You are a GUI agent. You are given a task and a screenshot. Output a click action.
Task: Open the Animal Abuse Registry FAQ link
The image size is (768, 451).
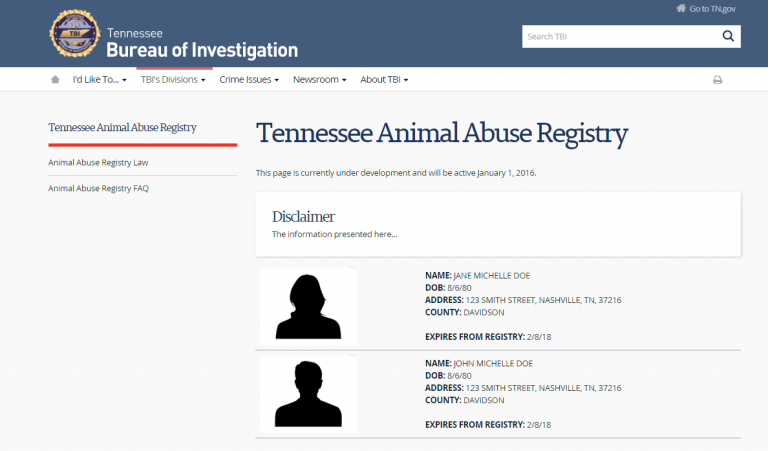98,188
